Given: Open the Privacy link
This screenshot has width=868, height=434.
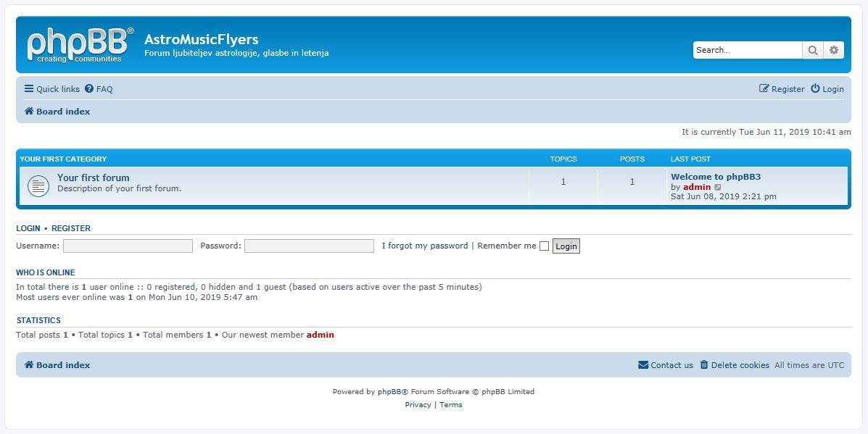Looking at the screenshot, I should 418,405.
